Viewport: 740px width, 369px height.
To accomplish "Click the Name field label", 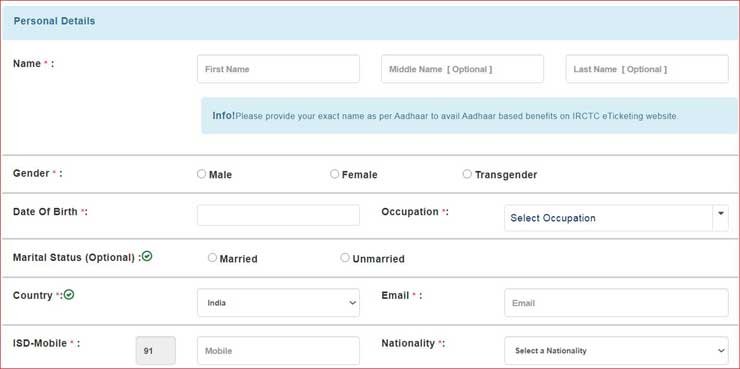I will [34, 64].
